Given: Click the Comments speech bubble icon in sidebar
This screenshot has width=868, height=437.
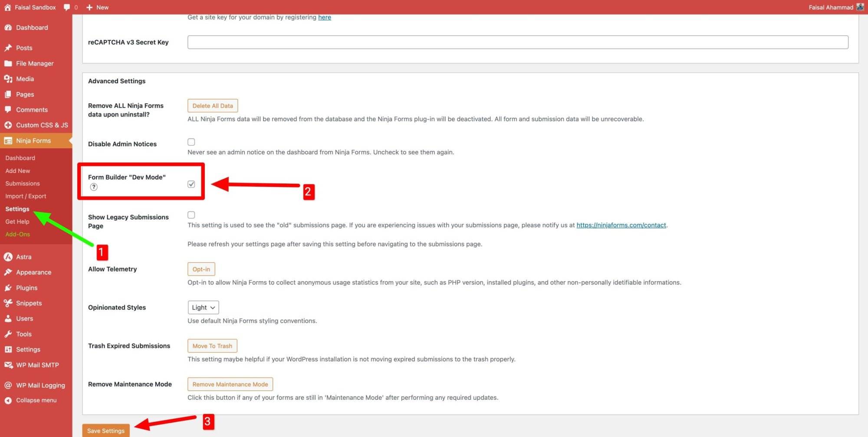Looking at the screenshot, I should pos(8,110).
